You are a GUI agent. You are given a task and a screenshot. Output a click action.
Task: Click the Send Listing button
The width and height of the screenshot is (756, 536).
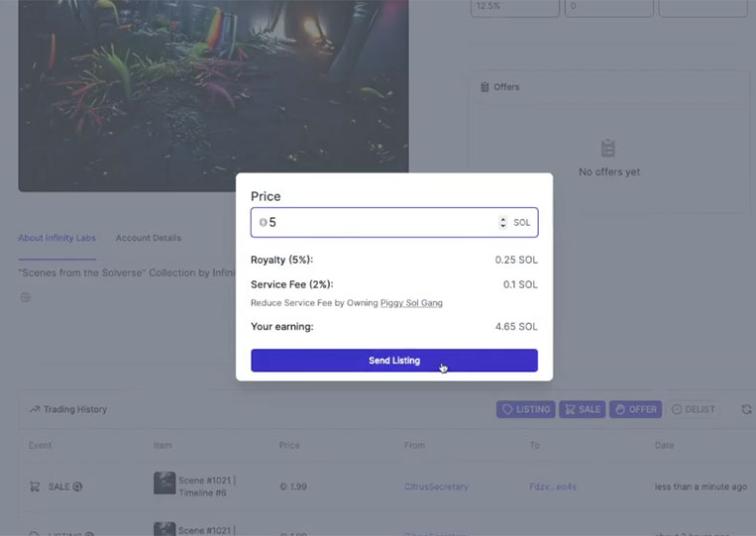(x=394, y=360)
